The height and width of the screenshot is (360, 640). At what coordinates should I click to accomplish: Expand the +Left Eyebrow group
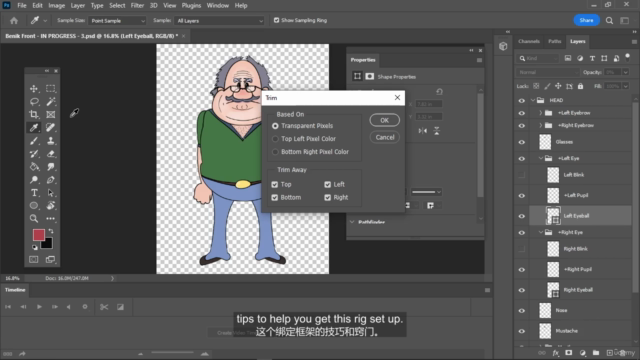(540, 113)
